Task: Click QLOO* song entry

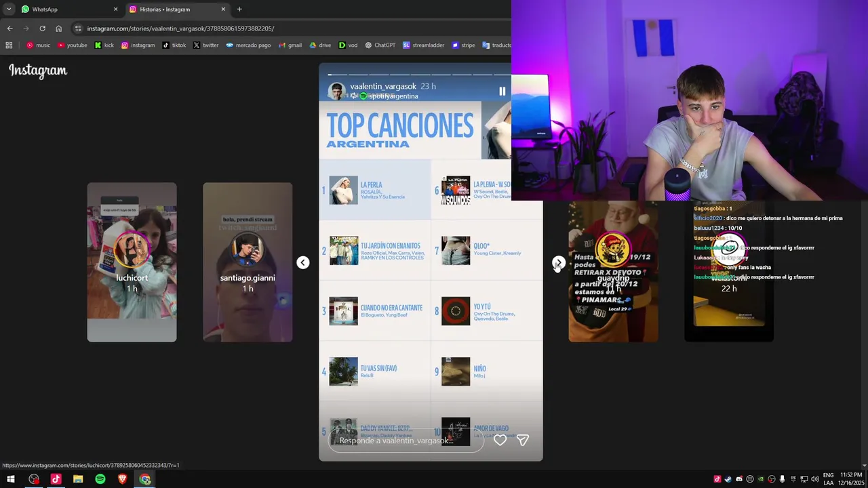Action: click(x=487, y=251)
